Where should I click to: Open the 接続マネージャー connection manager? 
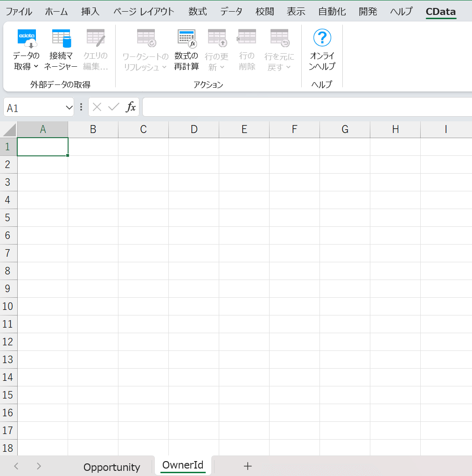pos(61,50)
